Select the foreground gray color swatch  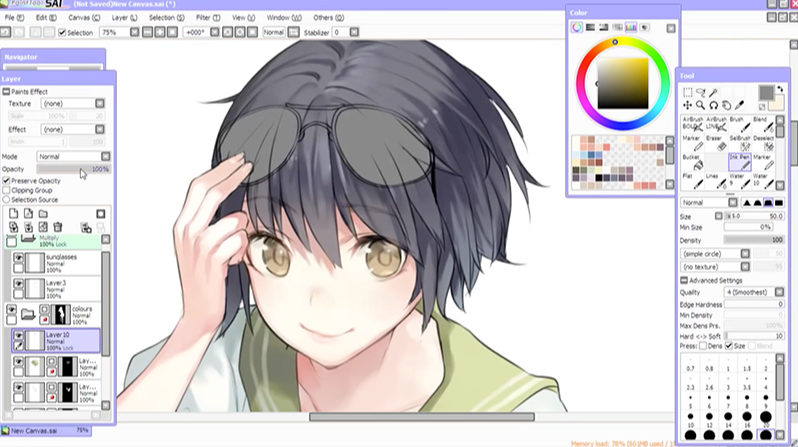point(766,93)
